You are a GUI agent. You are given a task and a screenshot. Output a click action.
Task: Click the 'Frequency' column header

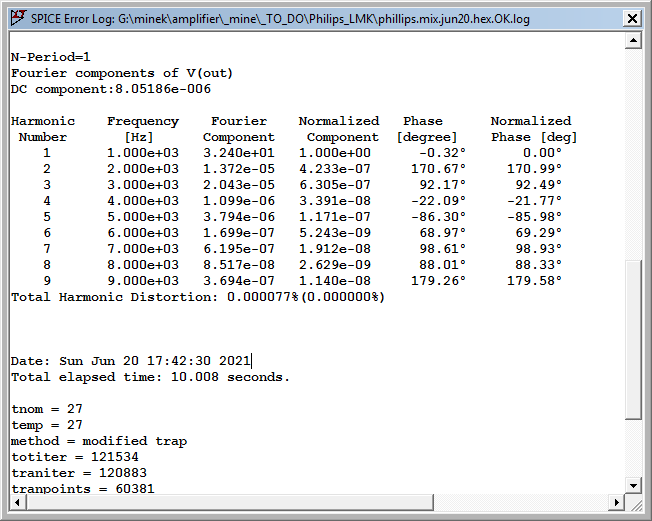click(x=143, y=121)
